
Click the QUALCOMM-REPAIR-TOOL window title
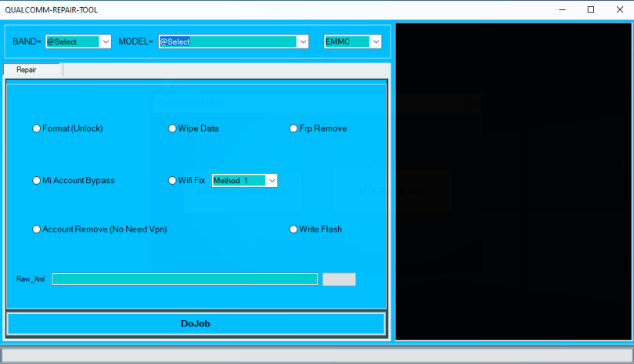click(x=52, y=10)
